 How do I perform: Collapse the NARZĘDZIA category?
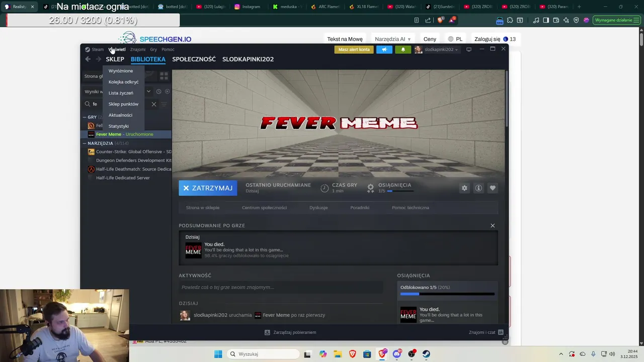point(85,143)
